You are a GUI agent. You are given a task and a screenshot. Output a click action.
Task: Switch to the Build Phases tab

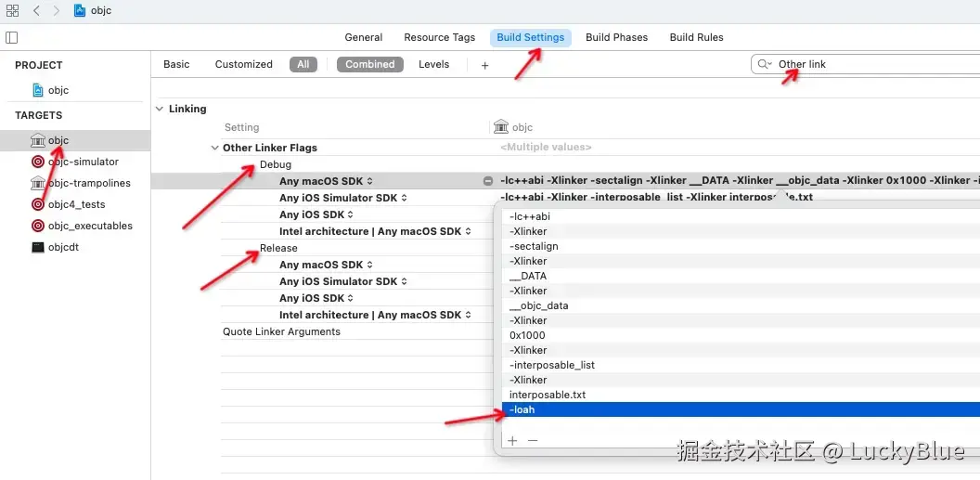point(617,37)
